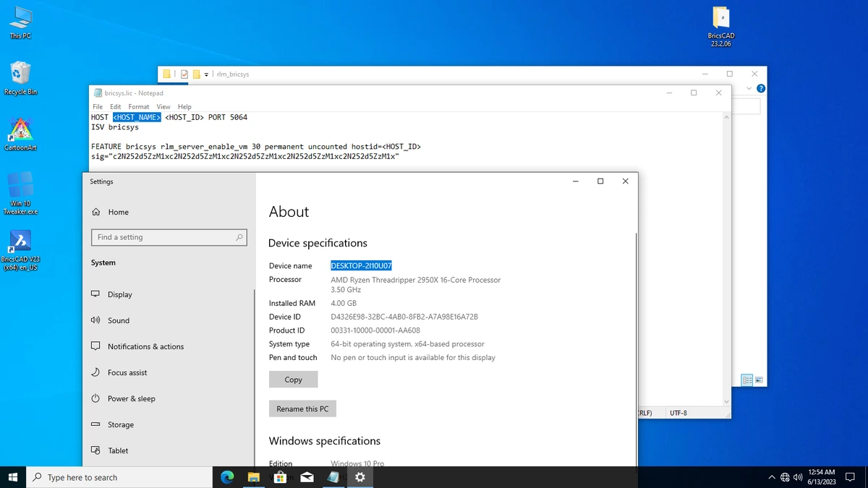Screen dimensions: 868x488
Task: Click the sig= line in Notepad
Action: pos(245,156)
